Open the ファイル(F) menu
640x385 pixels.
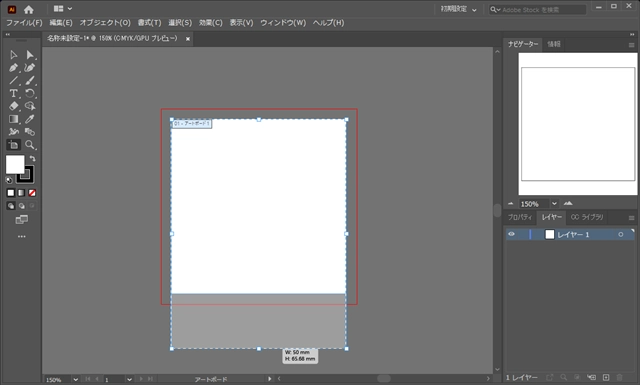[x=24, y=23]
